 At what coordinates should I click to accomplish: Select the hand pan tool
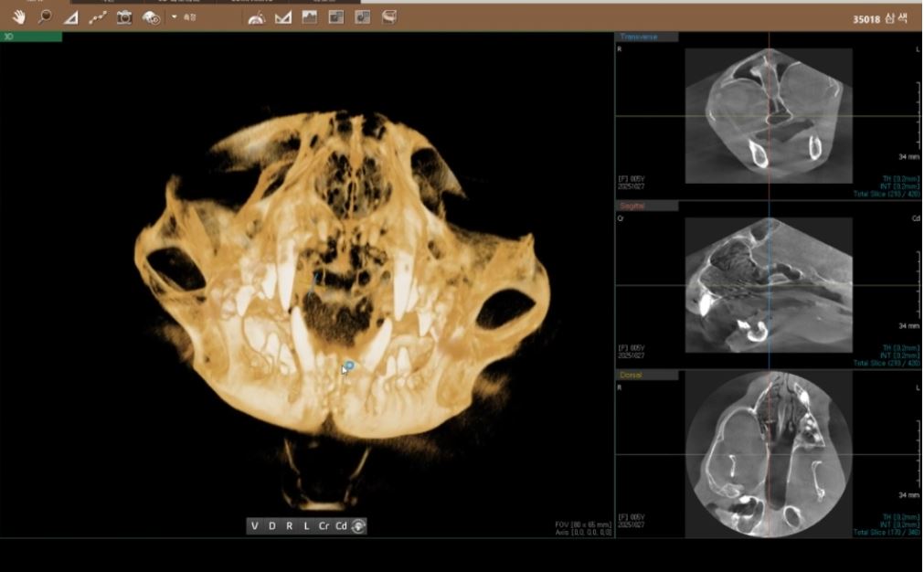tap(16, 16)
